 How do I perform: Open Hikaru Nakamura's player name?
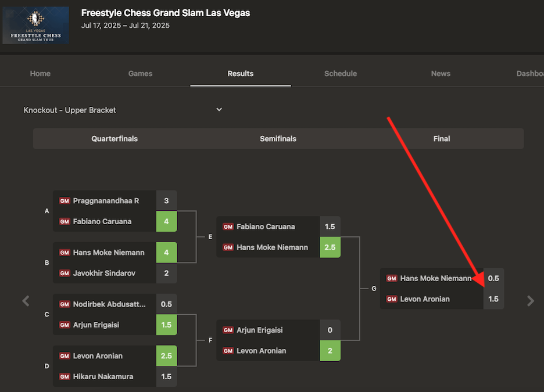coord(103,377)
